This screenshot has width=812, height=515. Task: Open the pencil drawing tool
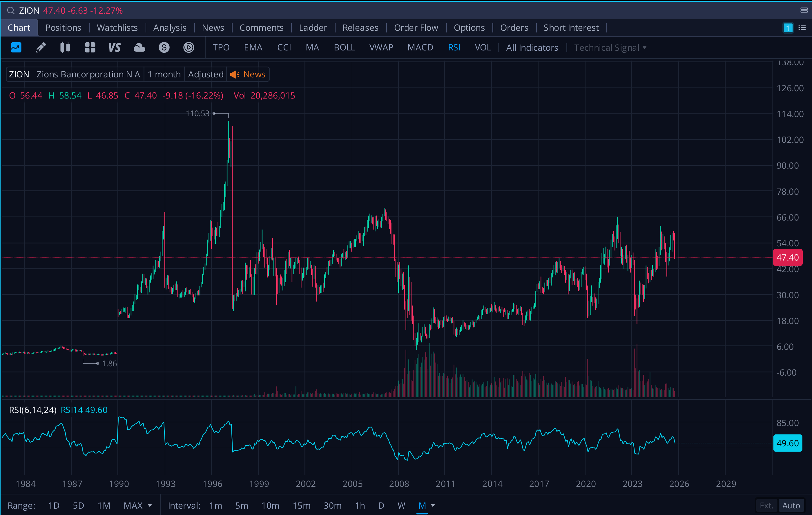(41, 48)
